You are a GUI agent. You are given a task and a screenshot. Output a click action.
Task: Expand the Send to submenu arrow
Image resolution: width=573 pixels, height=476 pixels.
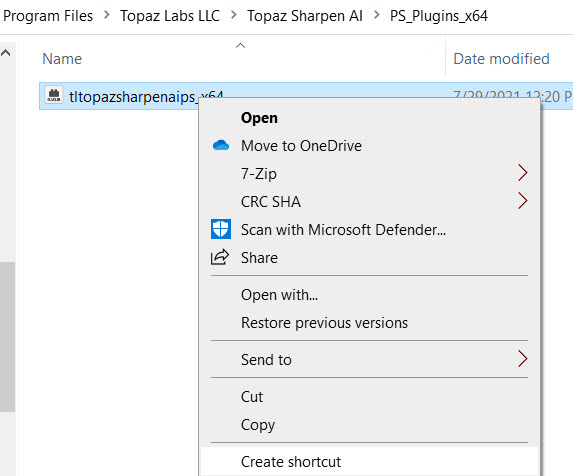(523, 359)
